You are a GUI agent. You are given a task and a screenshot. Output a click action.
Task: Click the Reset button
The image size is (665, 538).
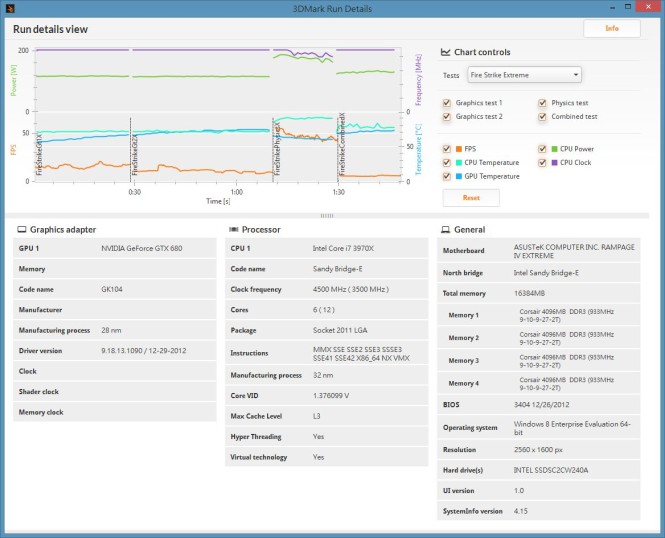471,198
